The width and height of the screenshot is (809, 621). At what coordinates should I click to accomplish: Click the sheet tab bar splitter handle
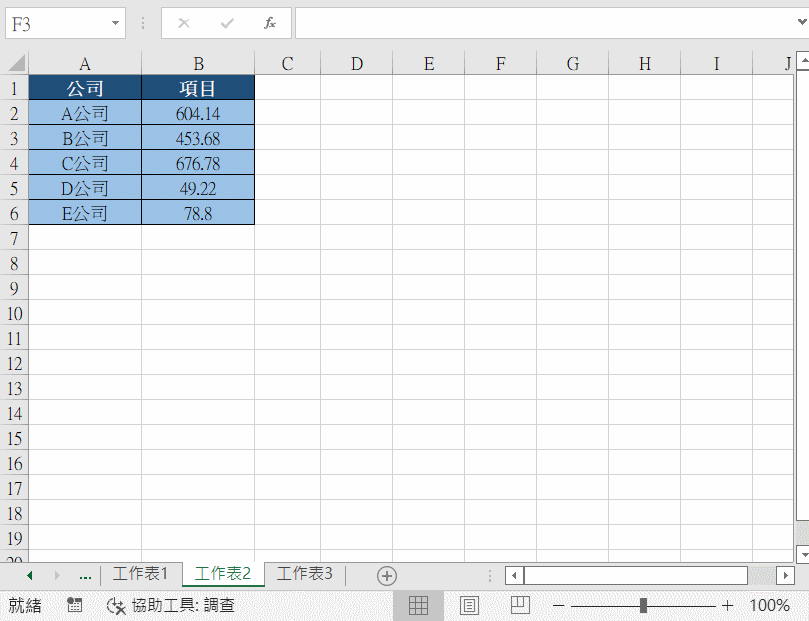[x=490, y=576]
